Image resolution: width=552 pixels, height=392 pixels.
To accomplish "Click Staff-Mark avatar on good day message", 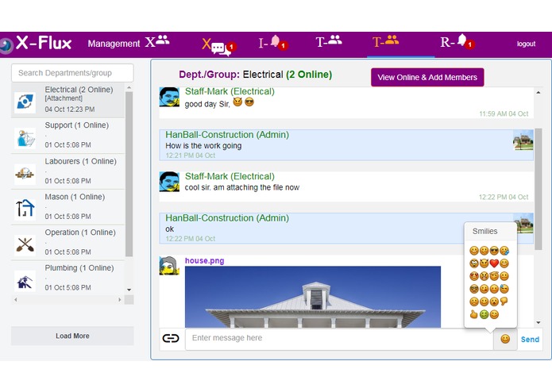I will 169,97.
